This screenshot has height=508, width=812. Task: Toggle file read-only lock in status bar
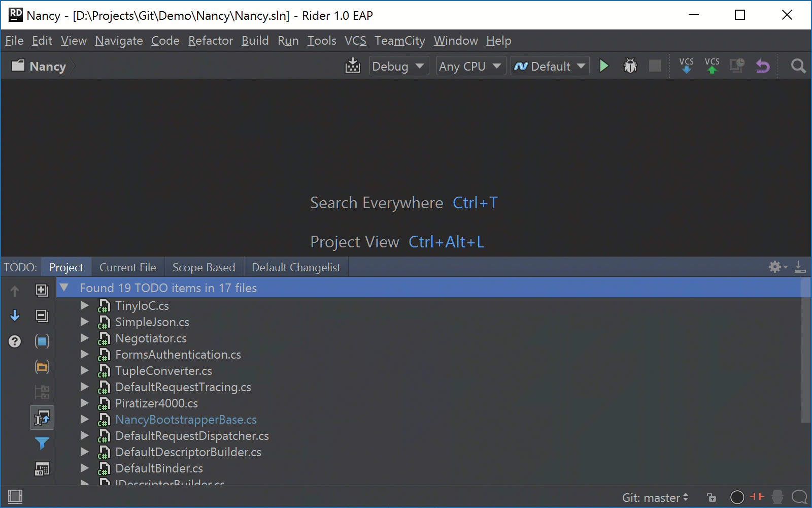pyautogui.click(x=712, y=497)
